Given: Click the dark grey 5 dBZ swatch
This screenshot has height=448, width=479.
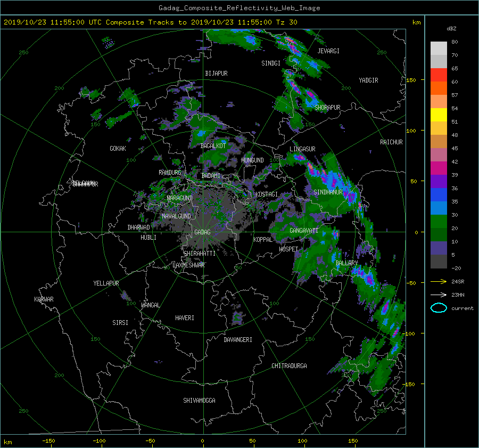Looking at the screenshot, I should (439, 262).
